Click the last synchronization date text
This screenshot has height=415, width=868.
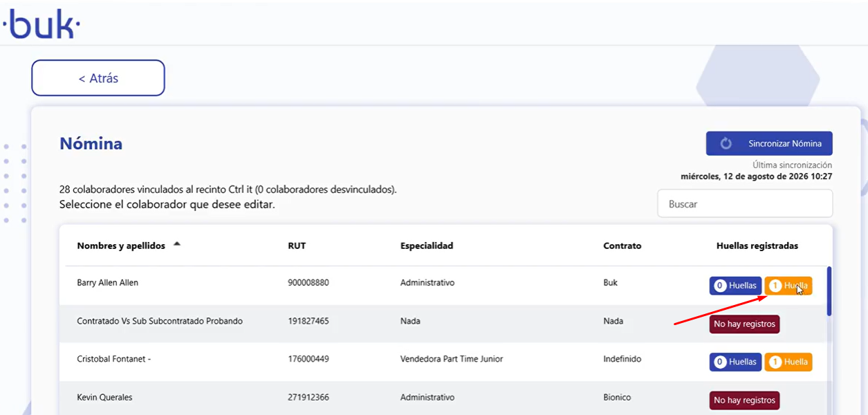[x=757, y=176]
